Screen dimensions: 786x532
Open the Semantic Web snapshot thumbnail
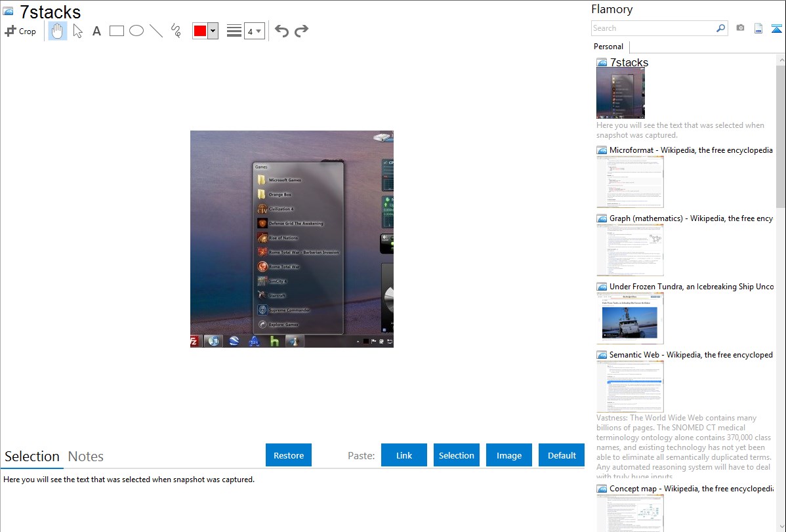click(630, 386)
